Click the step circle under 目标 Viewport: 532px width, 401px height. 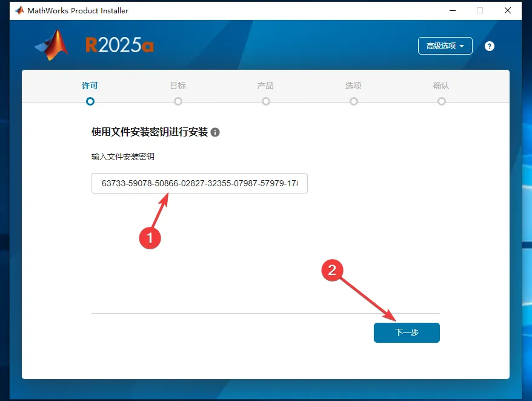point(178,101)
